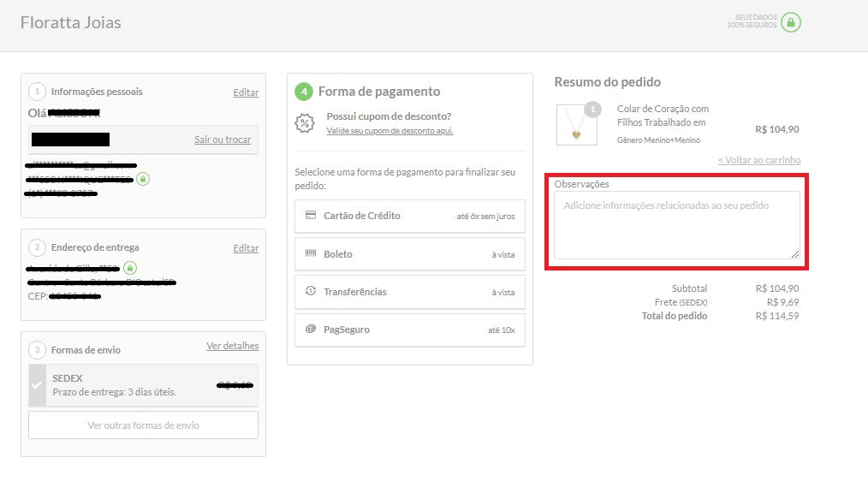Expand Ver outras formas de envio
The width and height of the screenshot is (868, 493).
click(142, 425)
